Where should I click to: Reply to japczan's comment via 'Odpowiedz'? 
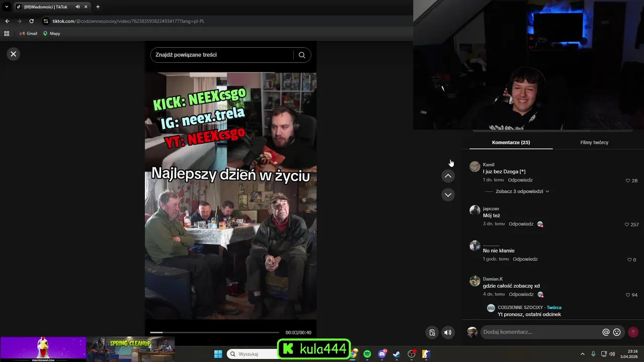521,224
